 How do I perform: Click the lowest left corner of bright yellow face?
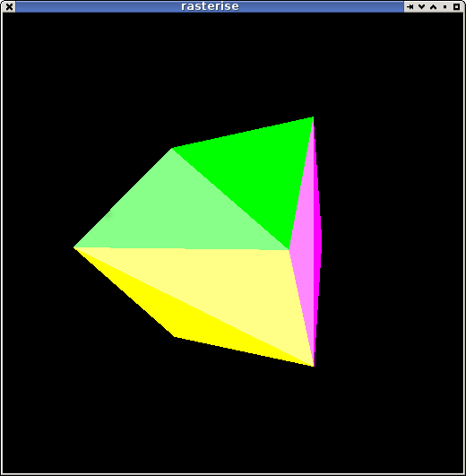point(174,337)
